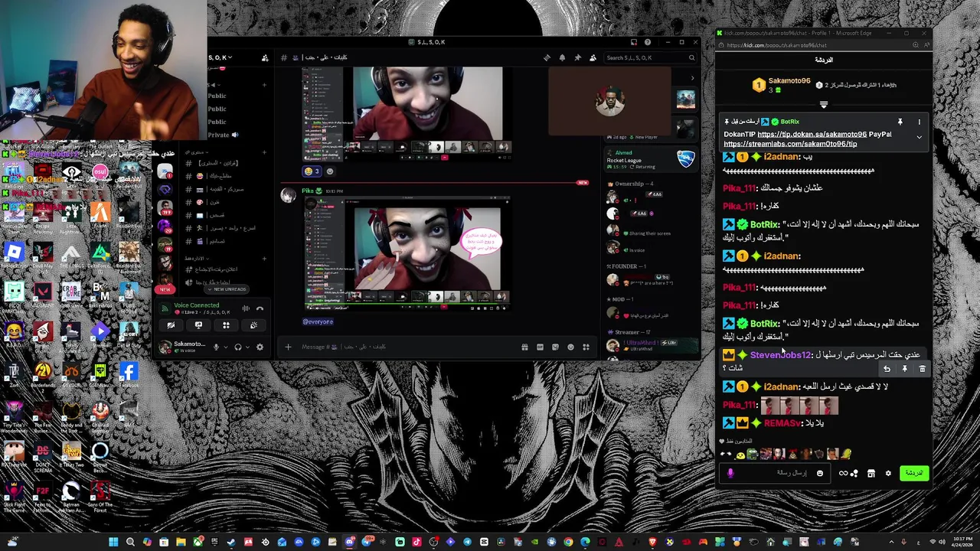
Task: Disconnect from voice with hang-up icon
Action: coord(260,308)
